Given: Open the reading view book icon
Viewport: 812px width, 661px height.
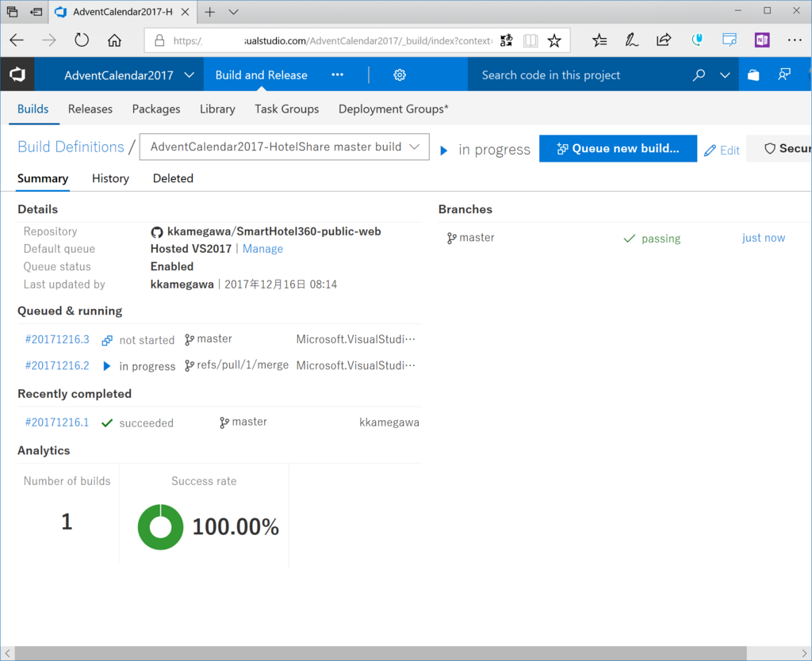Looking at the screenshot, I should [x=530, y=40].
